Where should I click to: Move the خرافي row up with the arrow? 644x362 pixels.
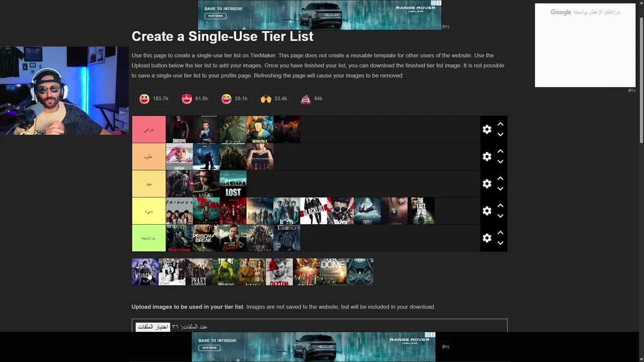pos(500,124)
